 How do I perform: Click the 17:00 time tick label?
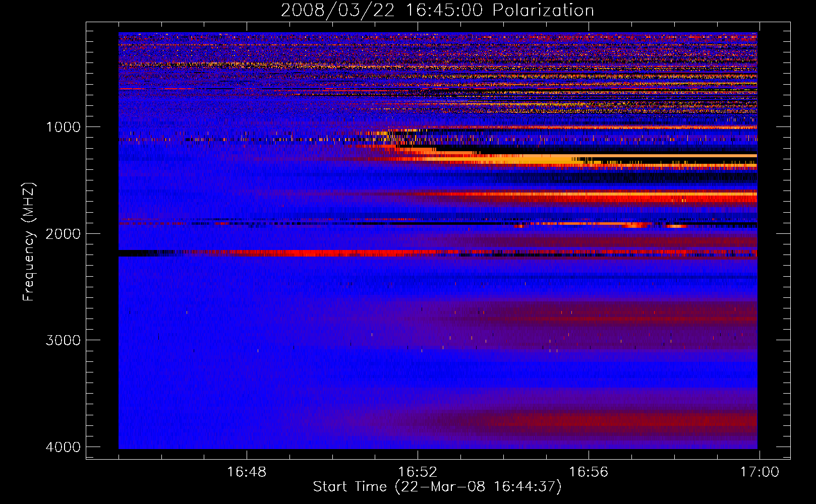[760, 472]
